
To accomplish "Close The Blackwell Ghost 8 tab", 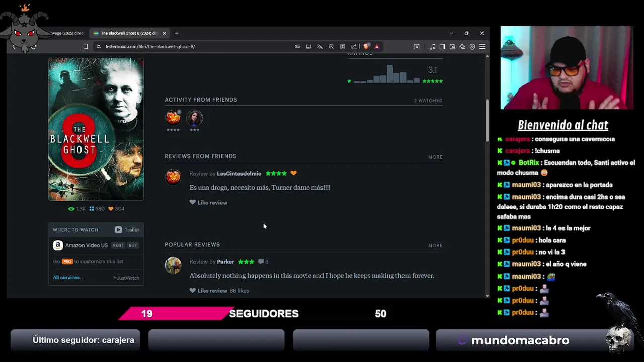I will click(x=164, y=33).
